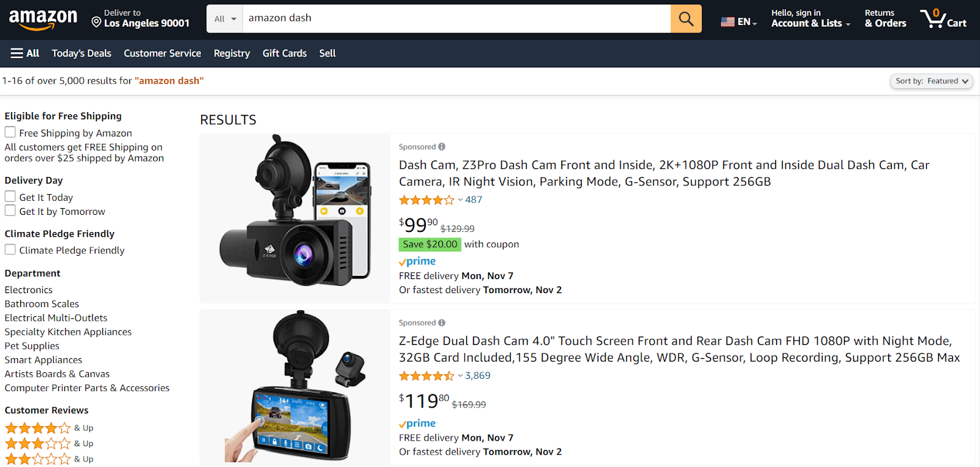This screenshot has height=467, width=980.
Task: Filter by four stars & Up rating
Action: 49,428
